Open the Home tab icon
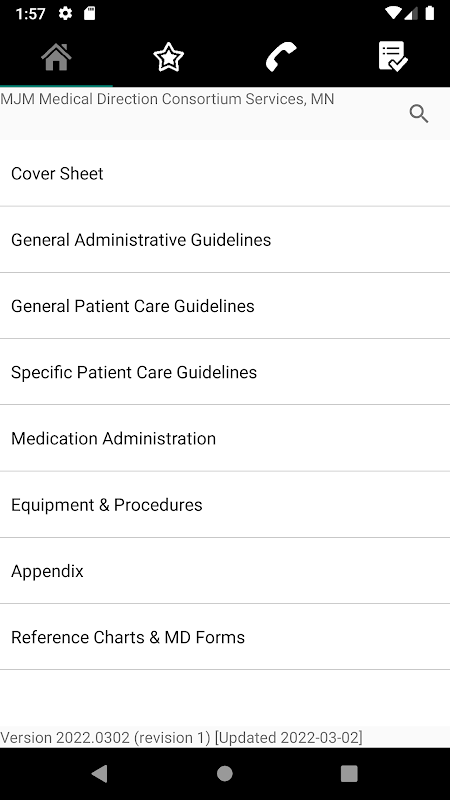 tap(56, 57)
